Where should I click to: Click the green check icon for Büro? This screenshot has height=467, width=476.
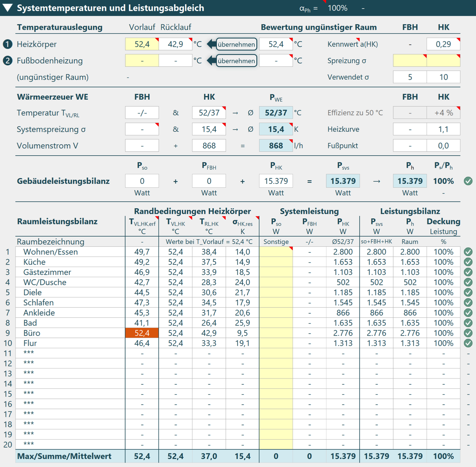(x=468, y=333)
